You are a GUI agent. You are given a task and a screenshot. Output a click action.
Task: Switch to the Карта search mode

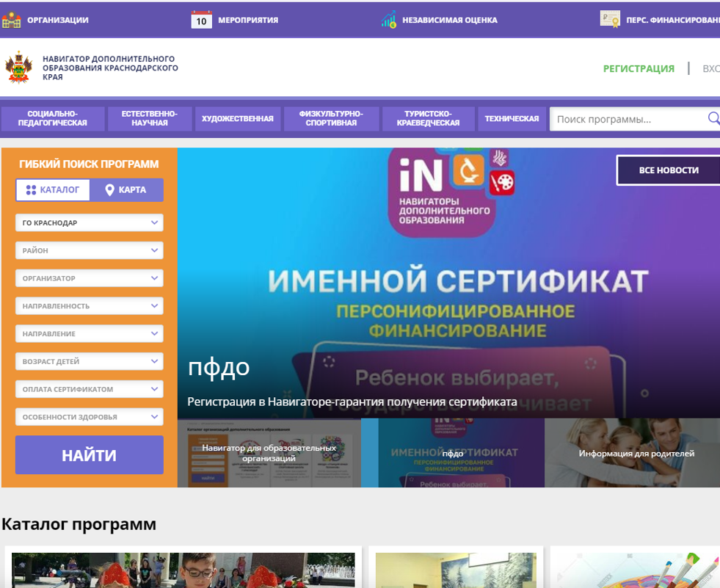tap(126, 189)
